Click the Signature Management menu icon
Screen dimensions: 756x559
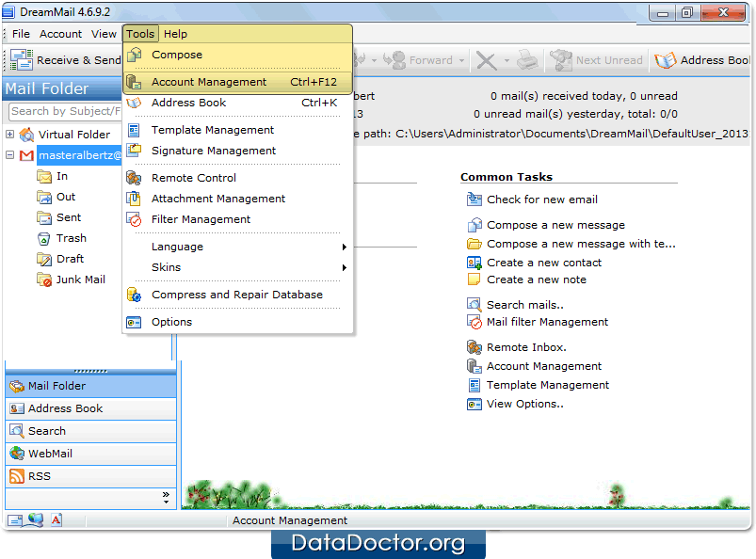click(x=134, y=151)
